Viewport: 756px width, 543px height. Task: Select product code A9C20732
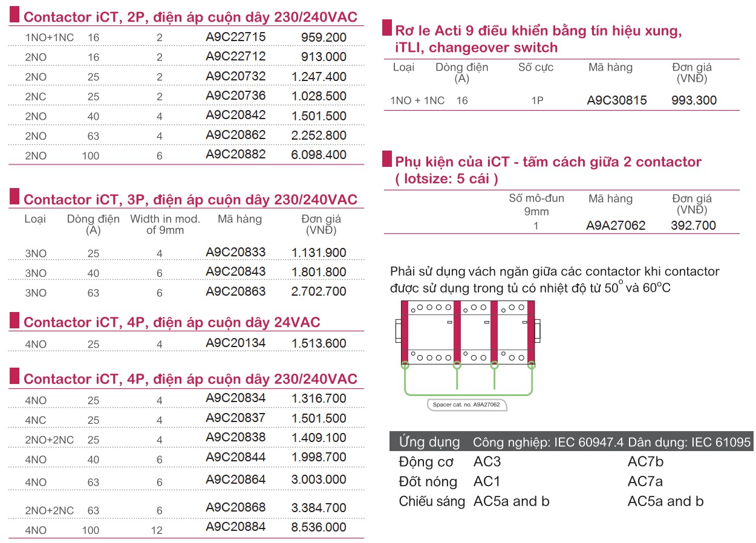click(x=235, y=76)
